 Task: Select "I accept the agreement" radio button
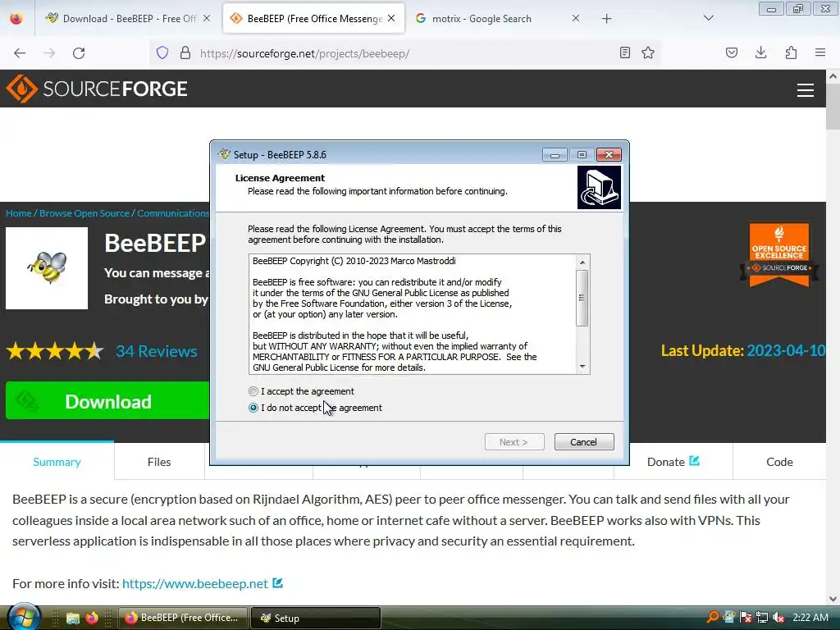point(253,391)
